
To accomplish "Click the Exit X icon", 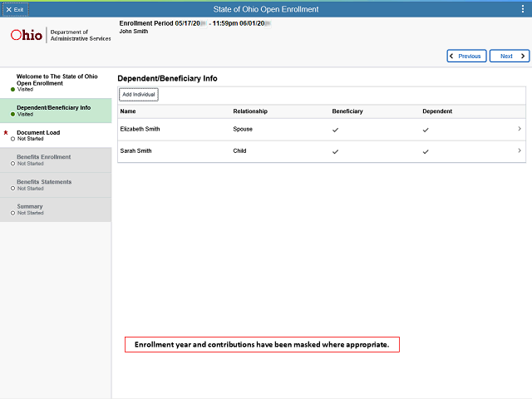I will pyautogui.click(x=9, y=9).
